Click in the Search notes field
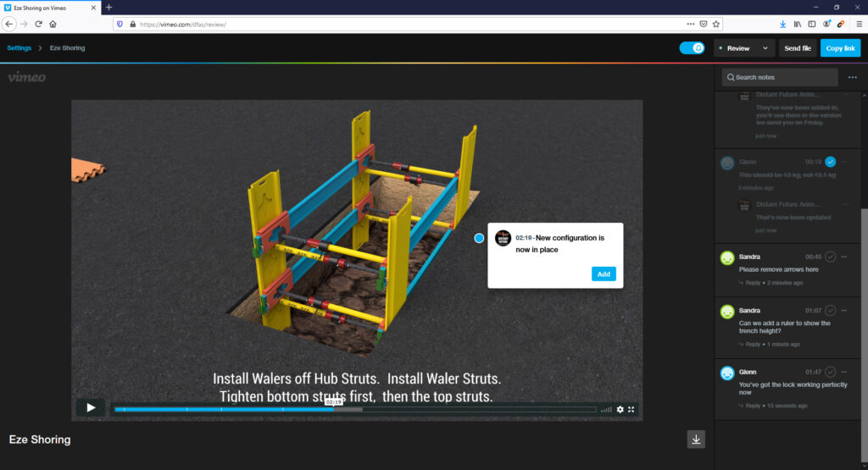The width and height of the screenshot is (868, 470). 780,77
